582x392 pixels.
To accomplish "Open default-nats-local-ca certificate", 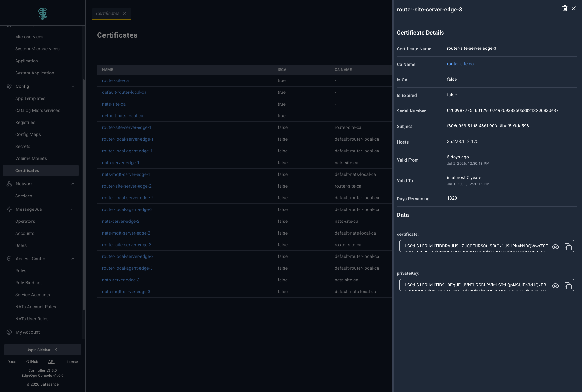I will click(x=123, y=116).
